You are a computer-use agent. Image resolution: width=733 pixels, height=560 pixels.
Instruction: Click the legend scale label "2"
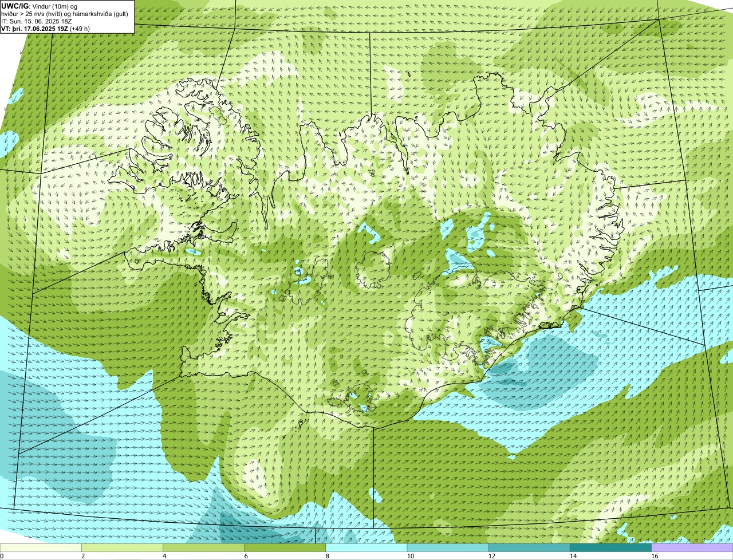tap(83, 556)
